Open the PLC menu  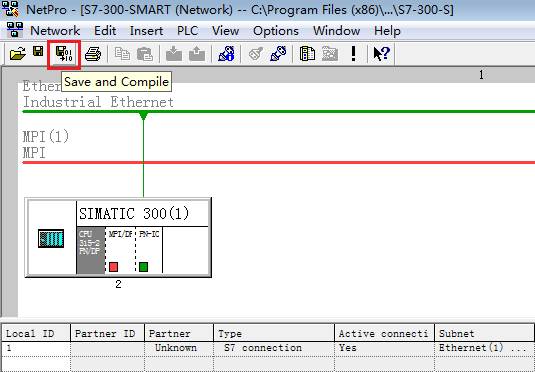click(x=187, y=31)
